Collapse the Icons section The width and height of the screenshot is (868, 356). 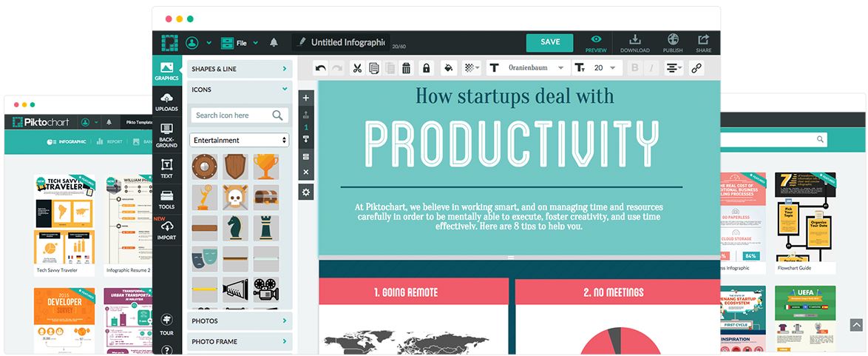(x=240, y=90)
